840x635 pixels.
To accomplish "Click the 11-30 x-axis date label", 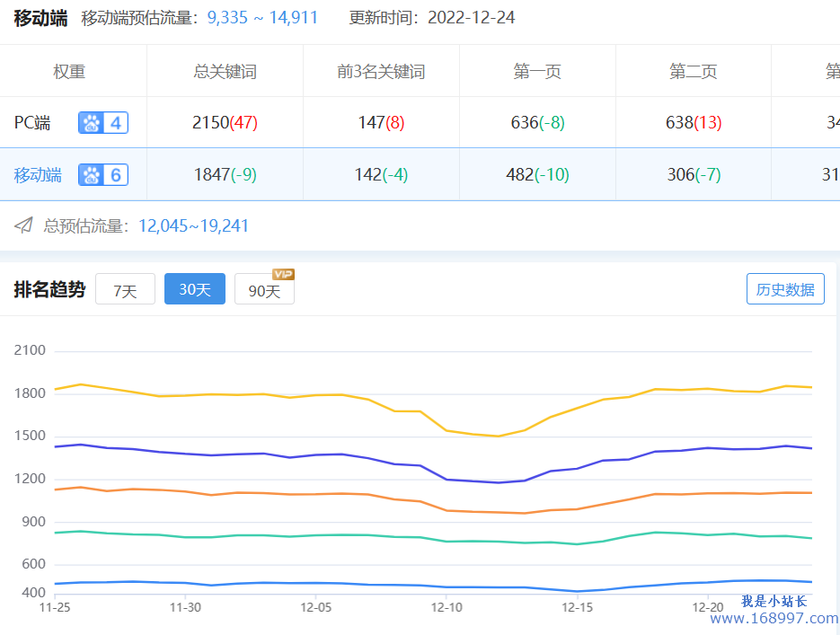I will [x=185, y=607].
